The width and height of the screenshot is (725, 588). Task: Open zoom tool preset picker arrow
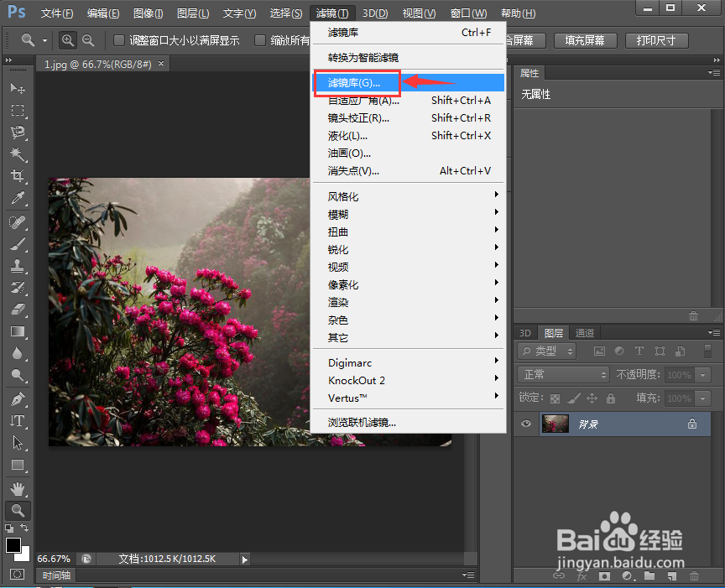pyautogui.click(x=44, y=40)
